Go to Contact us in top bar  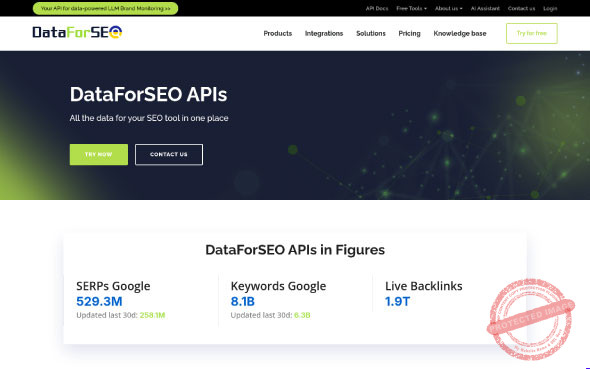pos(521,8)
